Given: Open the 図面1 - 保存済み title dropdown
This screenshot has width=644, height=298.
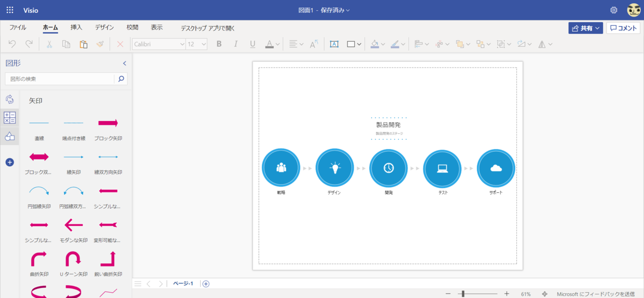Looking at the screenshot, I should pos(324,10).
